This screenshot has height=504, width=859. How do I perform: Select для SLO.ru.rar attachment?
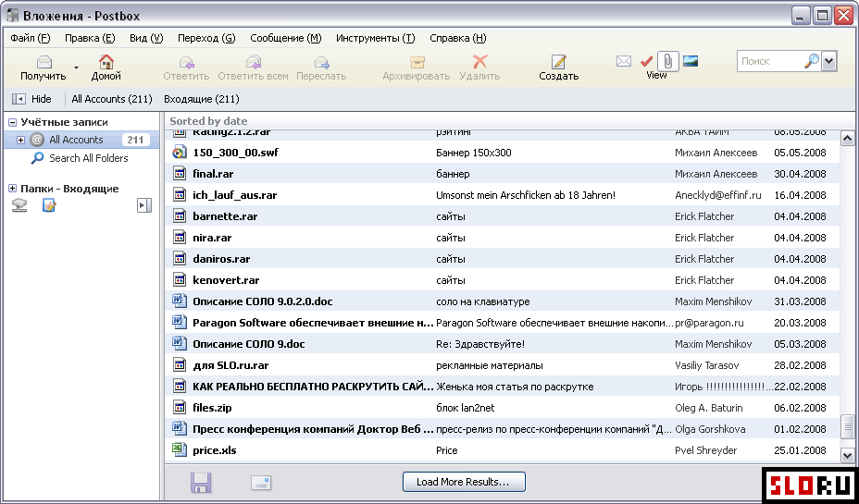tap(503, 365)
